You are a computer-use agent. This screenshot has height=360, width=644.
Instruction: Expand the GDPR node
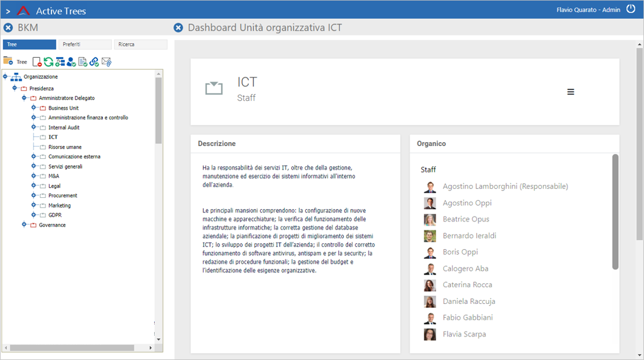[34, 215]
